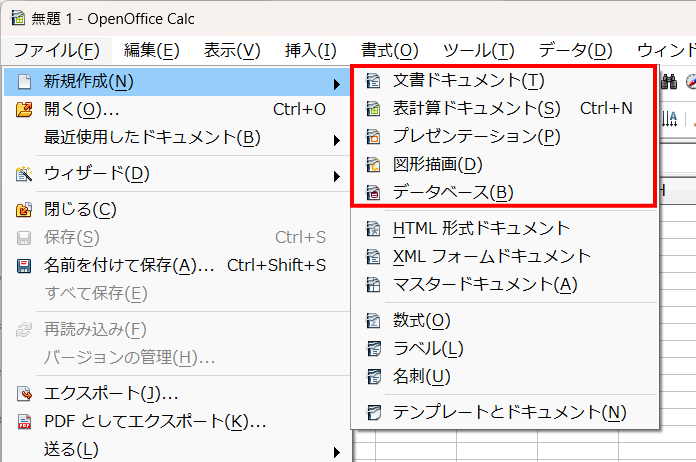Open the データ(D) menu
The image size is (696, 462).
575,51
